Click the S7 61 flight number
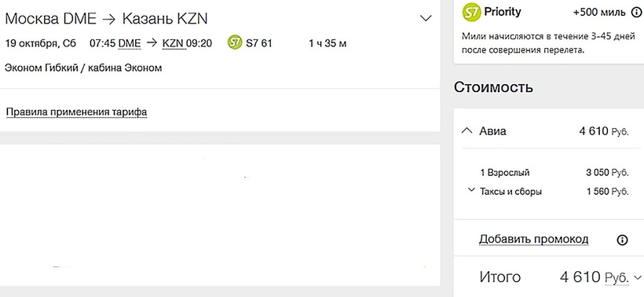Screen dimensions: 644x297 coord(258,43)
